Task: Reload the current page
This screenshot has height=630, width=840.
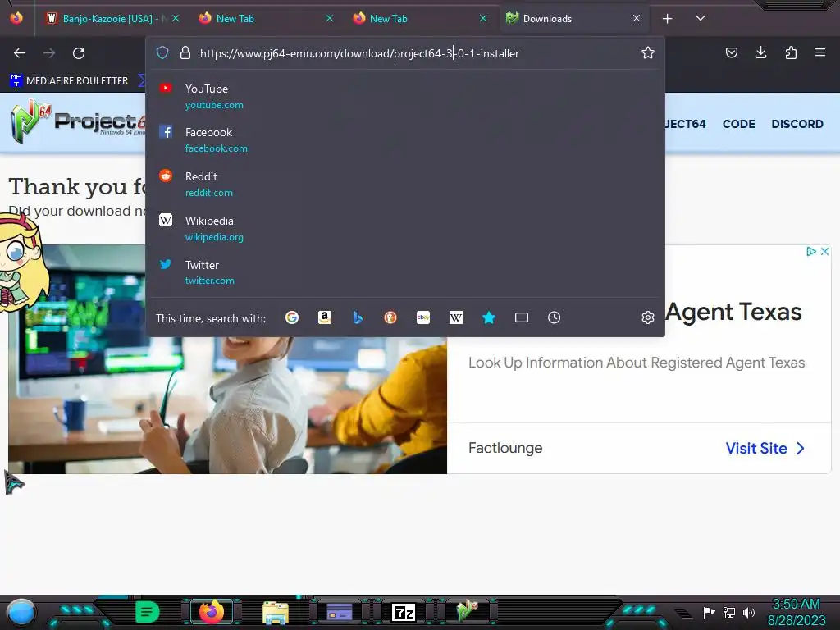Action: [79, 53]
